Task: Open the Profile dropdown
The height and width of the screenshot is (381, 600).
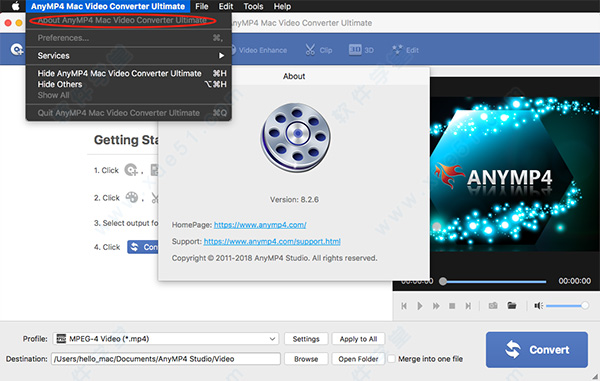Action: point(166,339)
